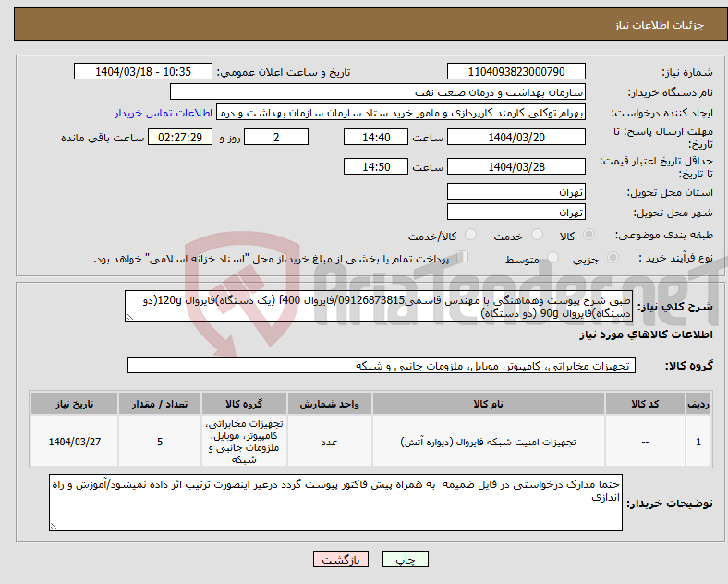Click the گروه کالا column header
Screen dimensions: 728x584
pos(244,404)
